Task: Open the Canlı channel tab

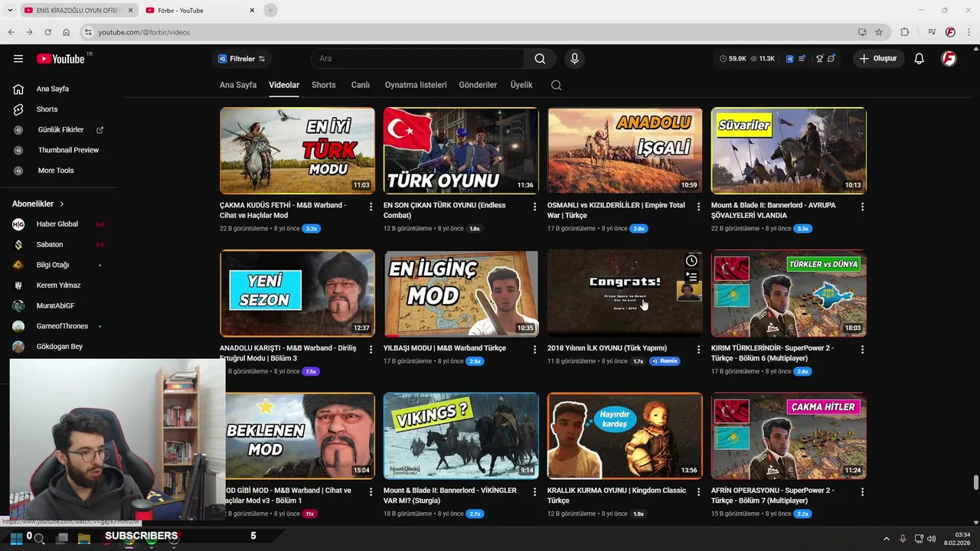Action: [x=361, y=85]
